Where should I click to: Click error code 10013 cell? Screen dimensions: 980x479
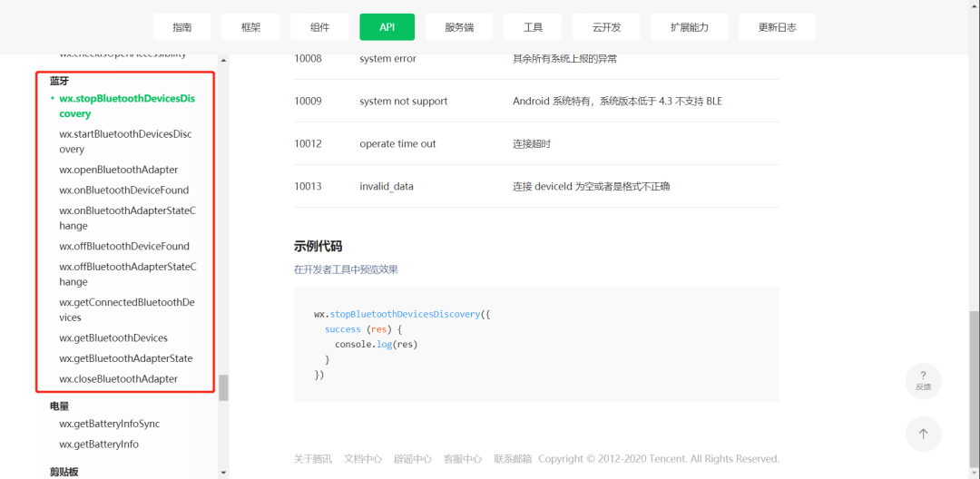(x=308, y=186)
